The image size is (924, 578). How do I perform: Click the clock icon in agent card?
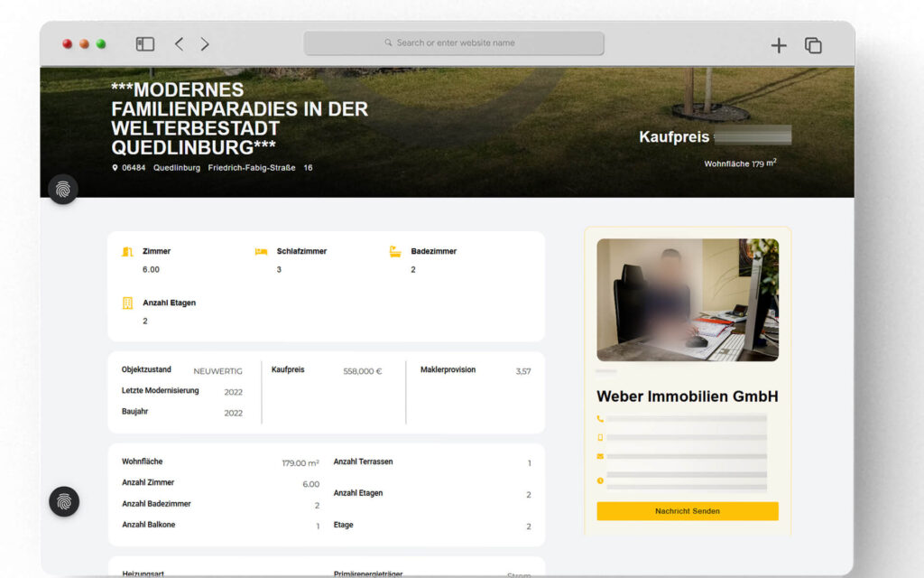pyautogui.click(x=600, y=480)
